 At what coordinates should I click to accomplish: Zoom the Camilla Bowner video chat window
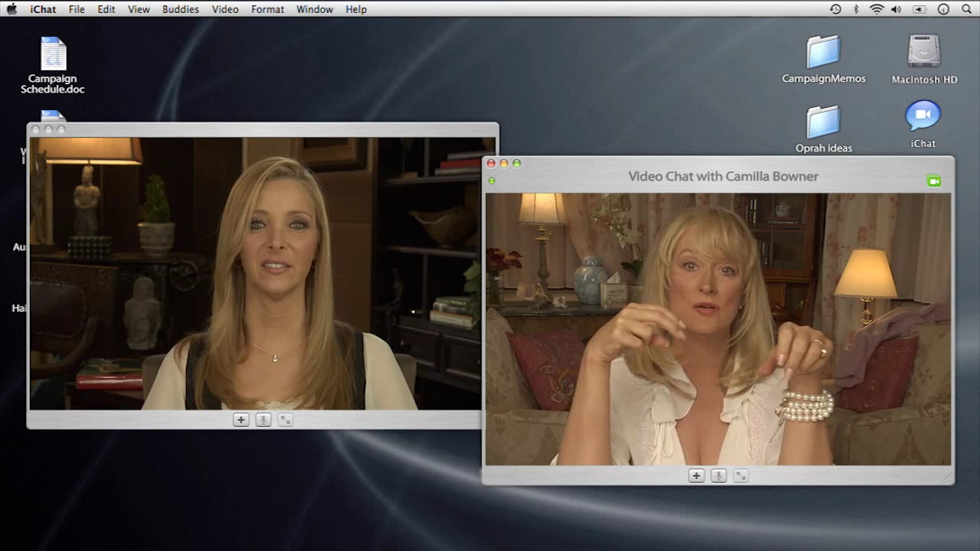(517, 163)
